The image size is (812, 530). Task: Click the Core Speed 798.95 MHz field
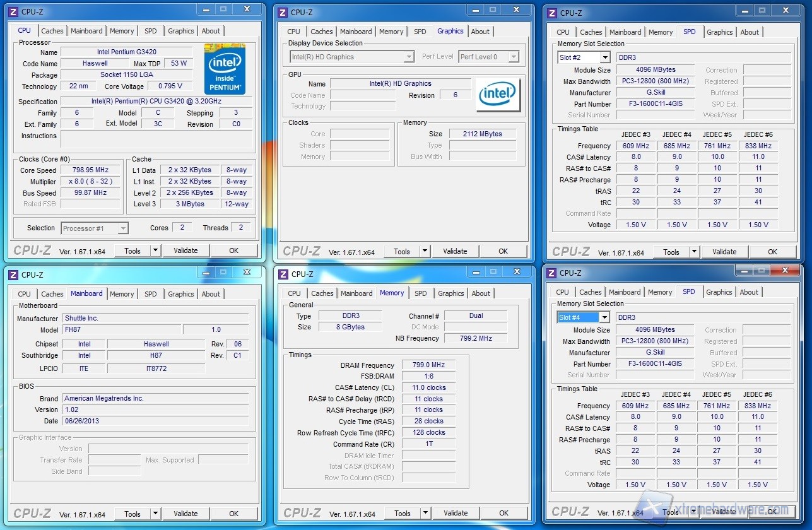90,170
